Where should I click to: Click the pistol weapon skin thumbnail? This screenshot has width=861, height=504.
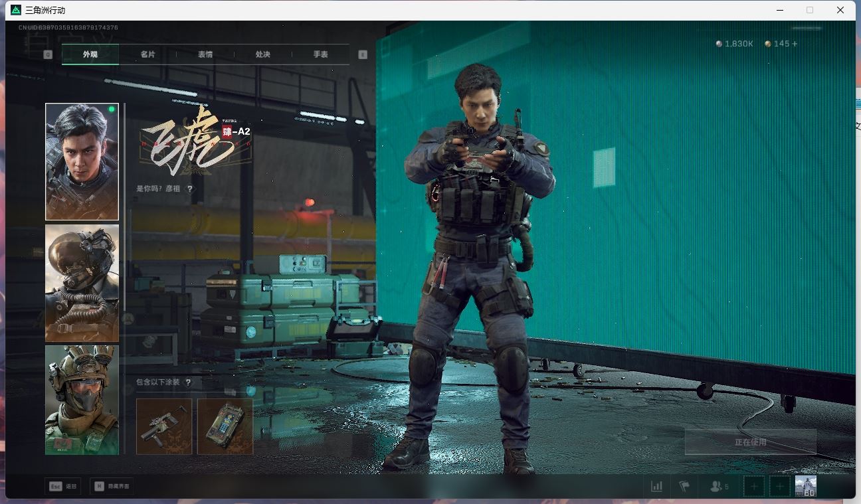[x=164, y=426]
